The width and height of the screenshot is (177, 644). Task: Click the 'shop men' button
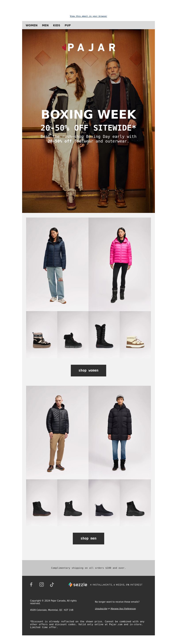[x=88, y=538]
